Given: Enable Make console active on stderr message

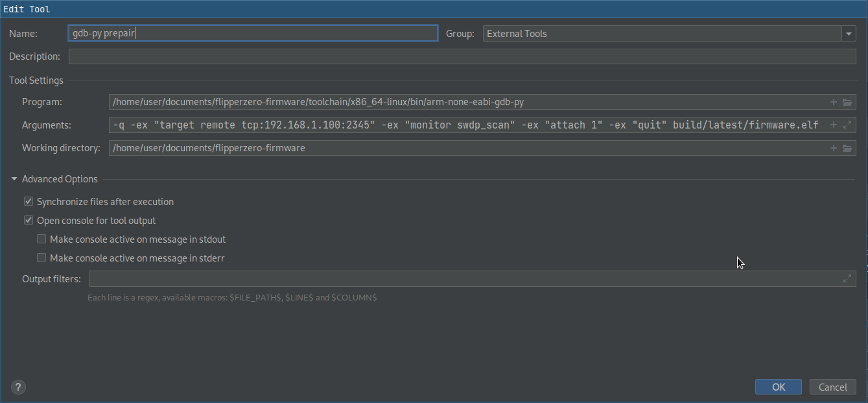Looking at the screenshot, I should tap(41, 258).
